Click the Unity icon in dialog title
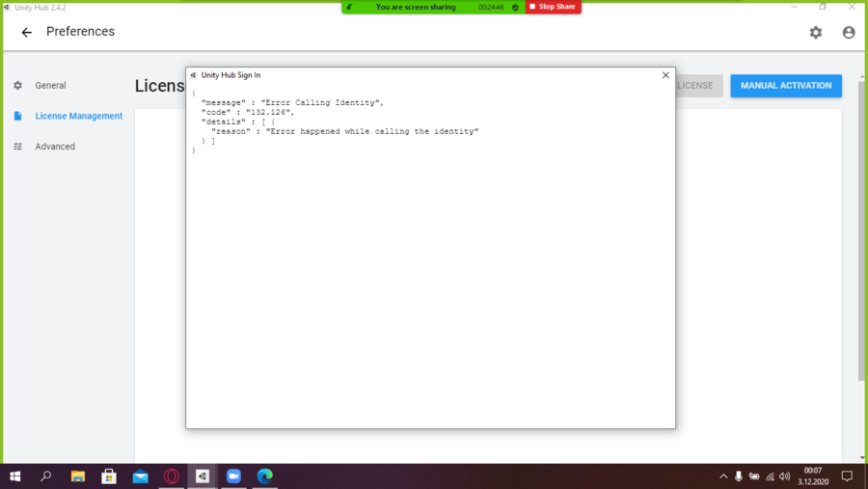868x489 pixels. point(193,75)
